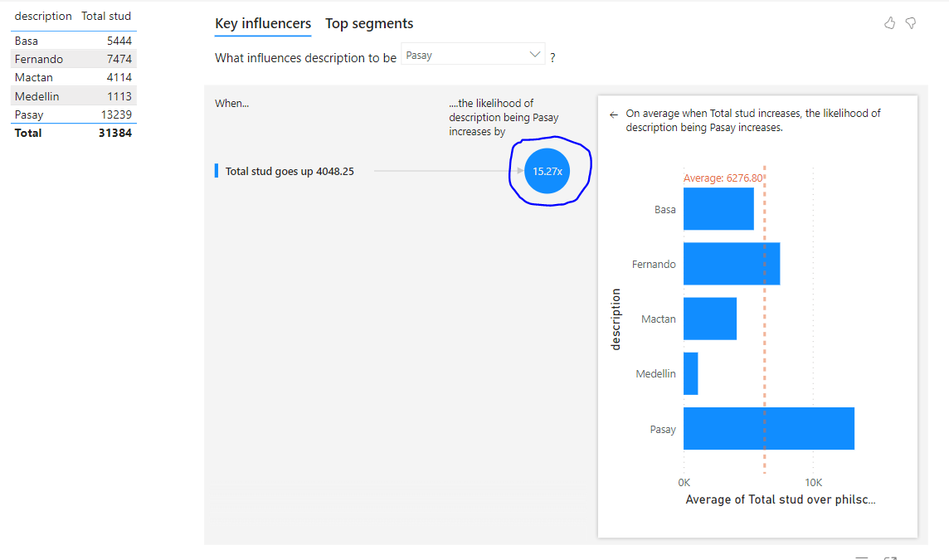
Task: Click the 13239 value cell
Action: [116, 114]
